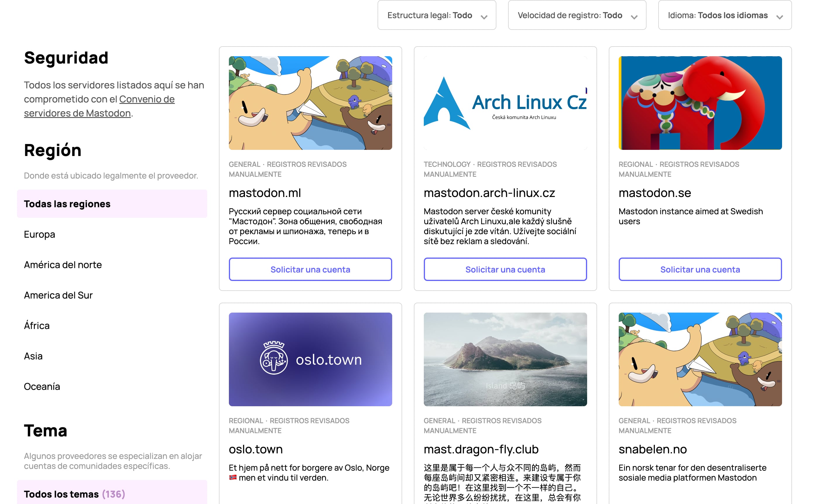Select Todos los temas (136) filter
Screen dimensions: 816x504
coord(74,494)
